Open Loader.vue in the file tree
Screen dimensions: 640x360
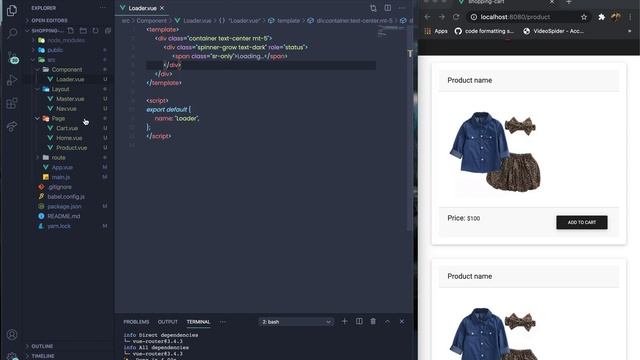[x=70, y=80]
